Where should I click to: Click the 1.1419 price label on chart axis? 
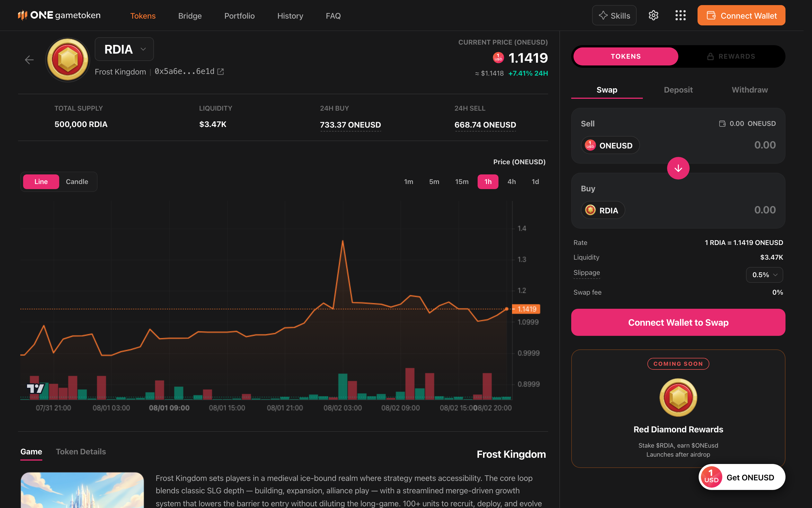526,309
